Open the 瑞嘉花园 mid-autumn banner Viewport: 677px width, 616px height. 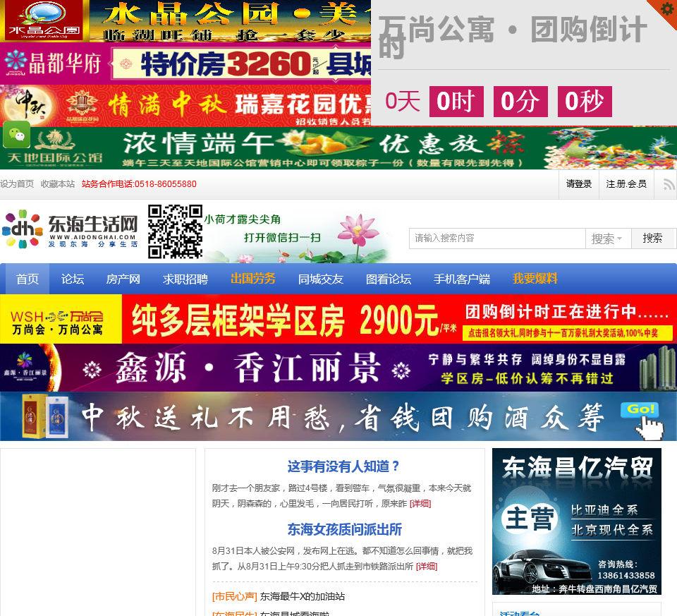point(185,105)
